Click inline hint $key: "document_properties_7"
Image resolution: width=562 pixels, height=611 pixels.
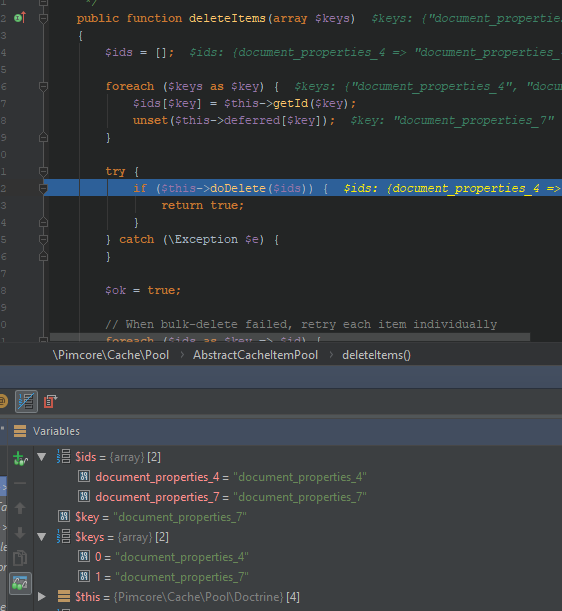(452, 120)
